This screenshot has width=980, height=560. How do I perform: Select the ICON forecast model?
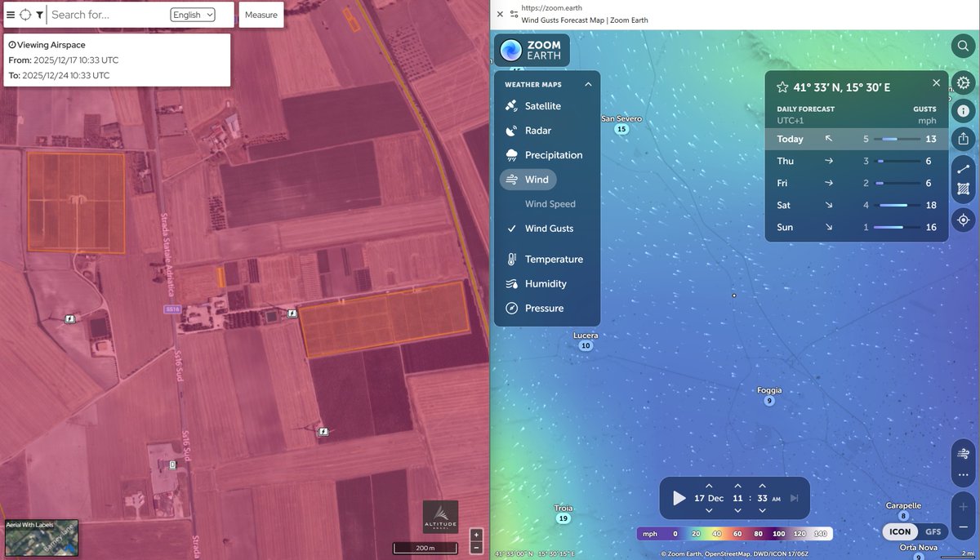tap(900, 531)
